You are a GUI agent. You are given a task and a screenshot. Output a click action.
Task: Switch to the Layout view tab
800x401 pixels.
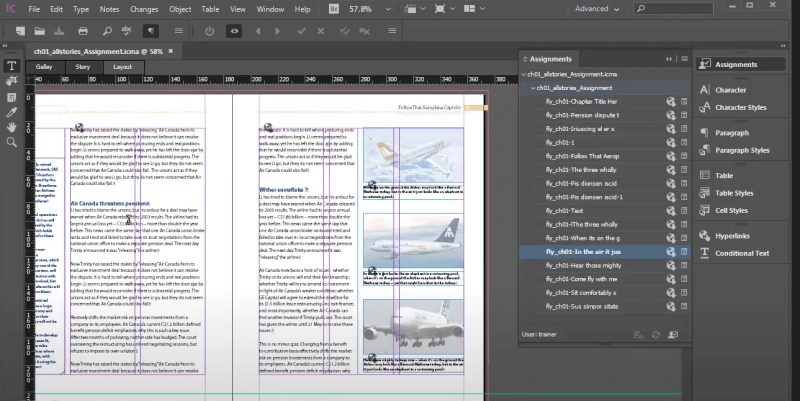[122, 67]
